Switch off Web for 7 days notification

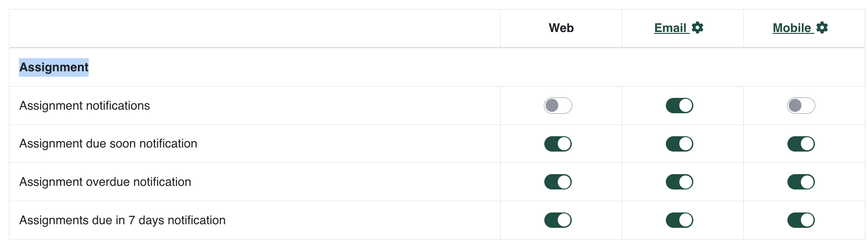tap(558, 220)
